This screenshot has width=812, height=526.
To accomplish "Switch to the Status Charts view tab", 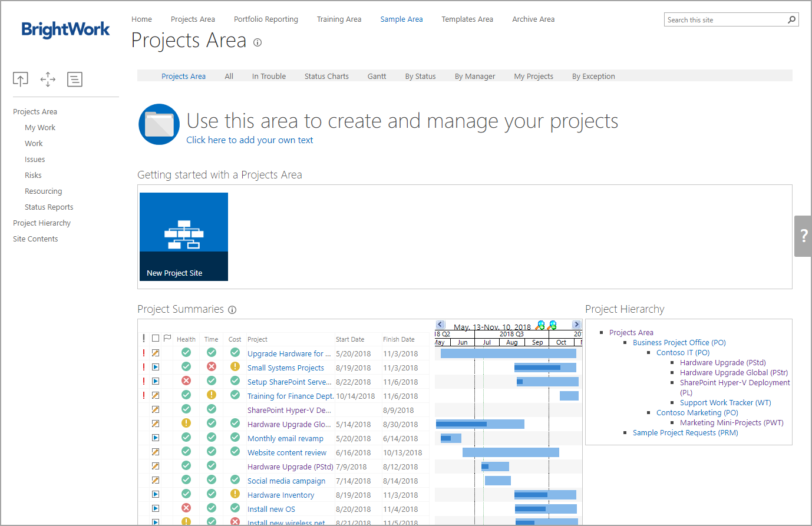I will coord(326,76).
